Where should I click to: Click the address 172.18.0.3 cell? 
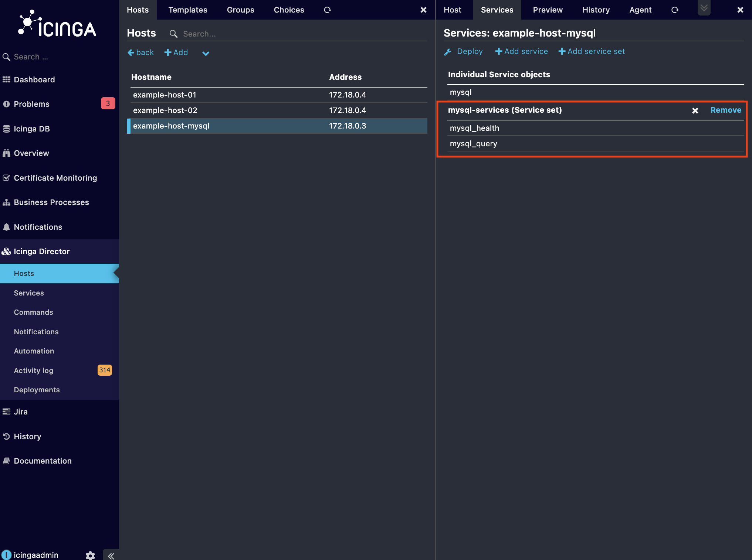[348, 126]
